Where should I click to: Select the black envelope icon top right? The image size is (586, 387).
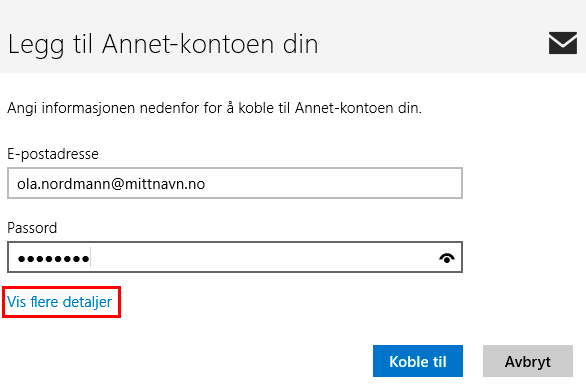[563, 43]
